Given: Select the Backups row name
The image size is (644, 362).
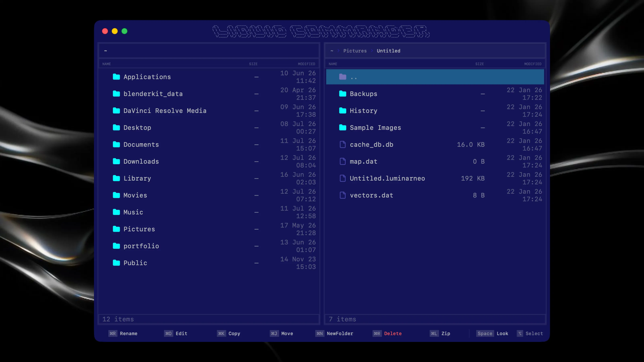Looking at the screenshot, I should [x=363, y=94].
